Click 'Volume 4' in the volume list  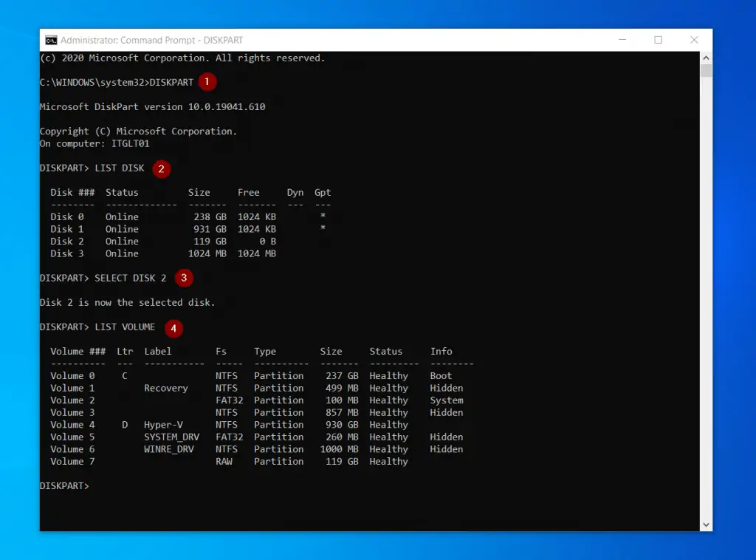point(72,425)
